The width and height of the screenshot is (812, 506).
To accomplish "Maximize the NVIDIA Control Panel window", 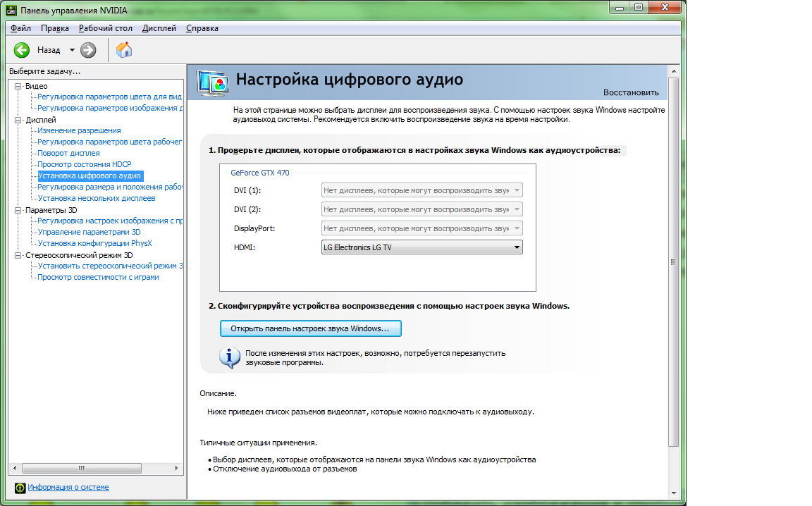I will pos(639,8).
